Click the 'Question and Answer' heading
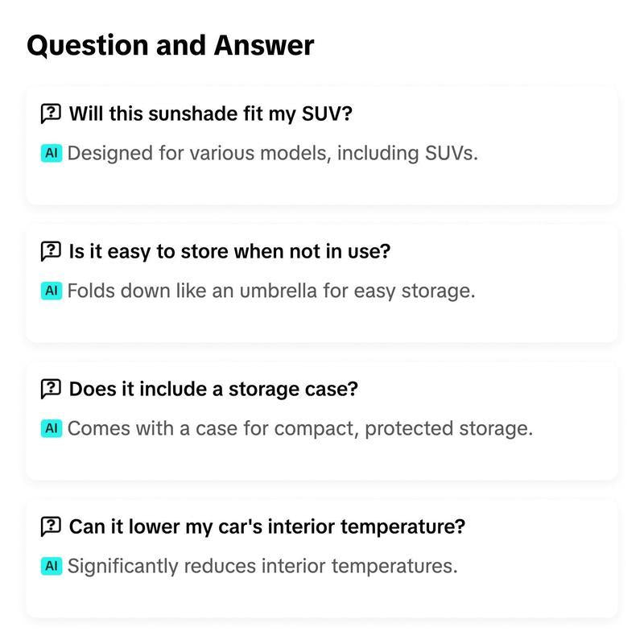 tap(171, 45)
